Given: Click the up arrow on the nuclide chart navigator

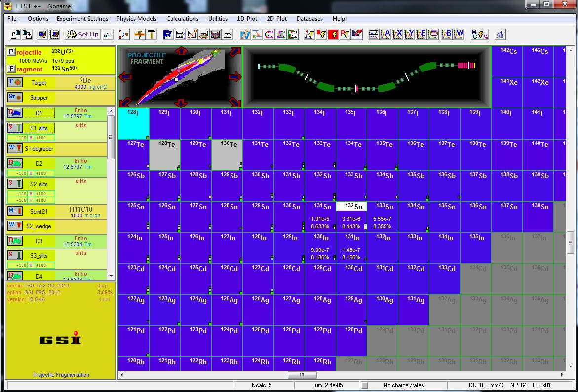Looking at the screenshot, I should click(181, 51).
